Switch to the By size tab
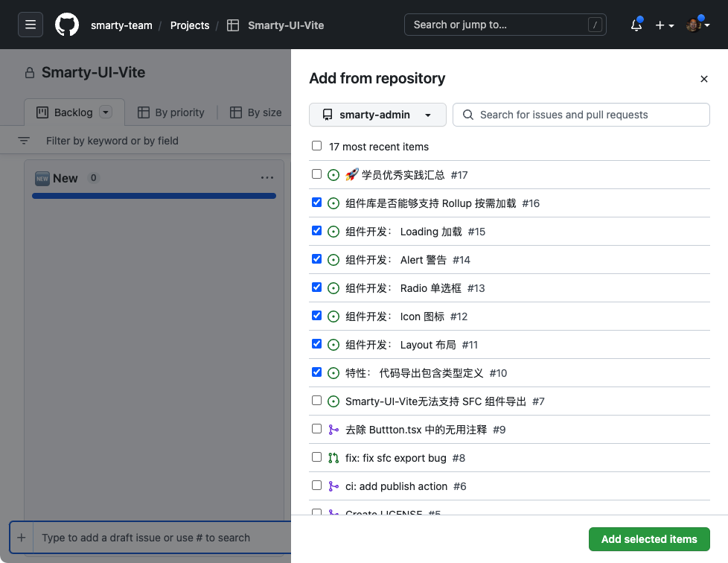 coord(256,112)
